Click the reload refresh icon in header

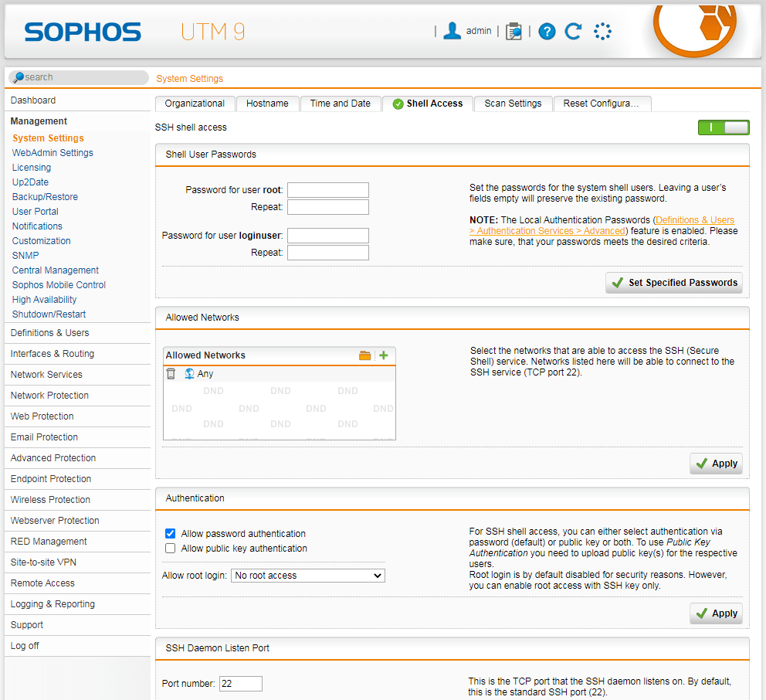573,31
